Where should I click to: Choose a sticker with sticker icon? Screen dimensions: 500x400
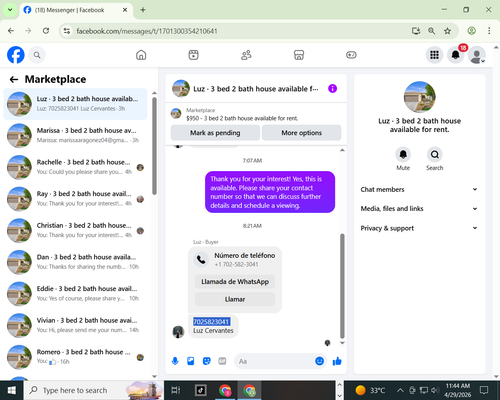click(207, 361)
